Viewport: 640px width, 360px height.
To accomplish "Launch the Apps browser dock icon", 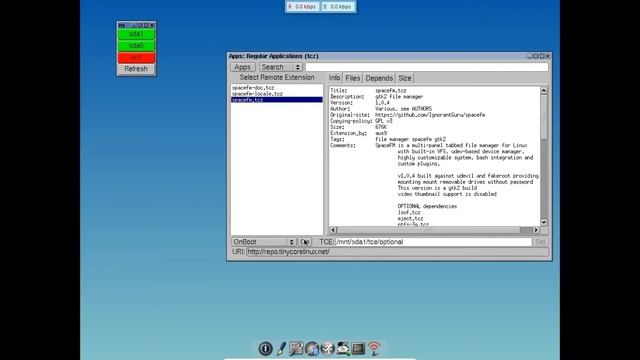I will point(312,349).
